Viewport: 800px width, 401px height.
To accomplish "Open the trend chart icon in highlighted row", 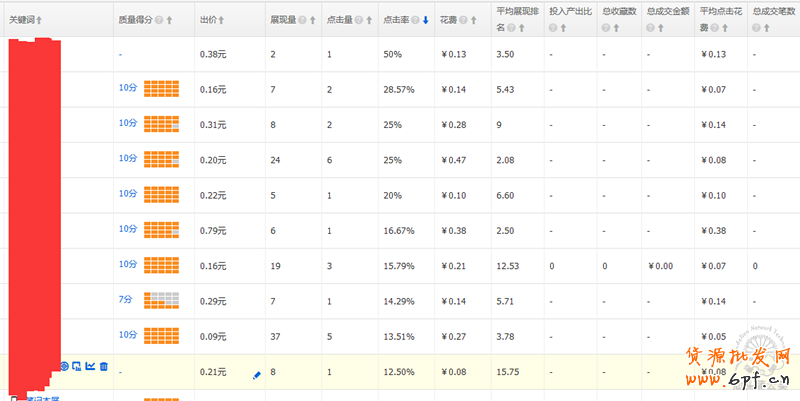I will click(x=90, y=367).
